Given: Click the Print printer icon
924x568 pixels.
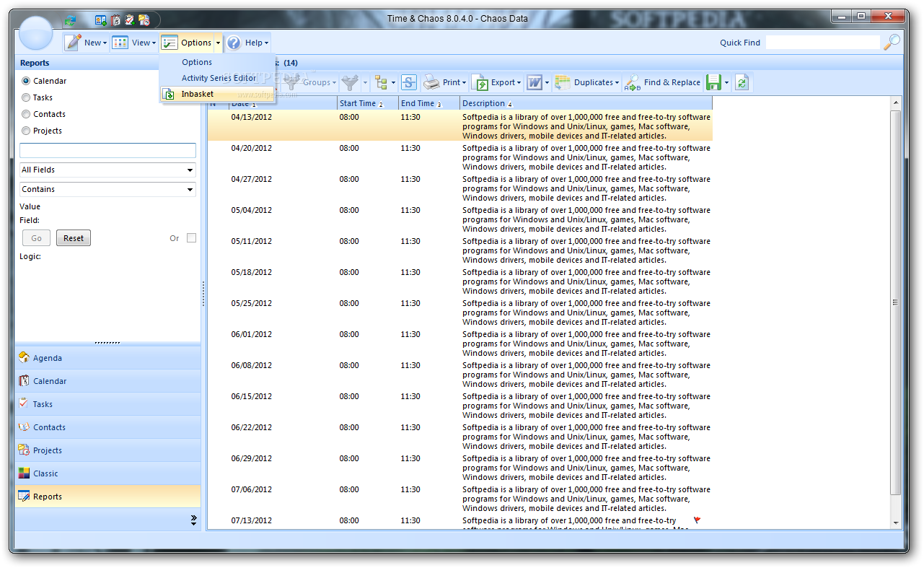Looking at the screenshot, I should (431, 82).
